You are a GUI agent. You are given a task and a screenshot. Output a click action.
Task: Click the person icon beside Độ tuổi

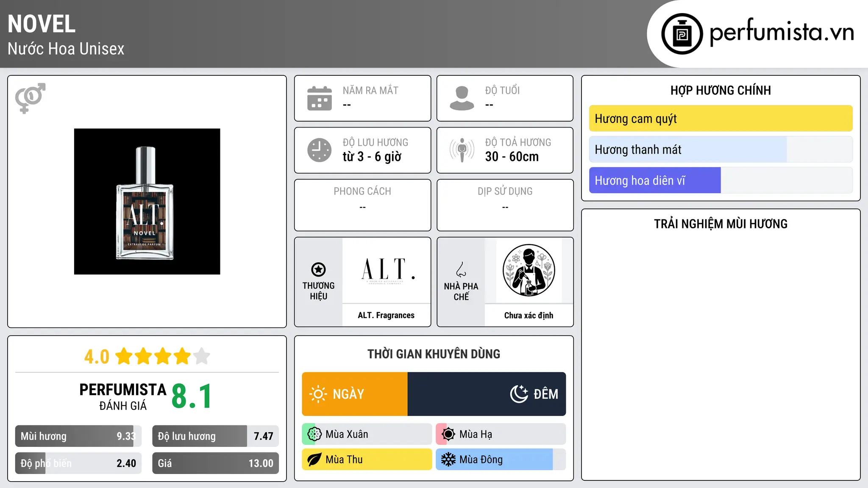tap(462, 98)
